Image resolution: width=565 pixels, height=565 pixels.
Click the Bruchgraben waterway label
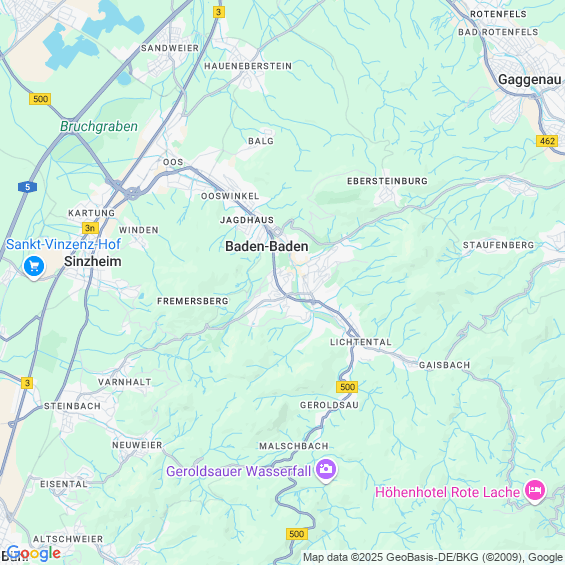tap(99, 126)
